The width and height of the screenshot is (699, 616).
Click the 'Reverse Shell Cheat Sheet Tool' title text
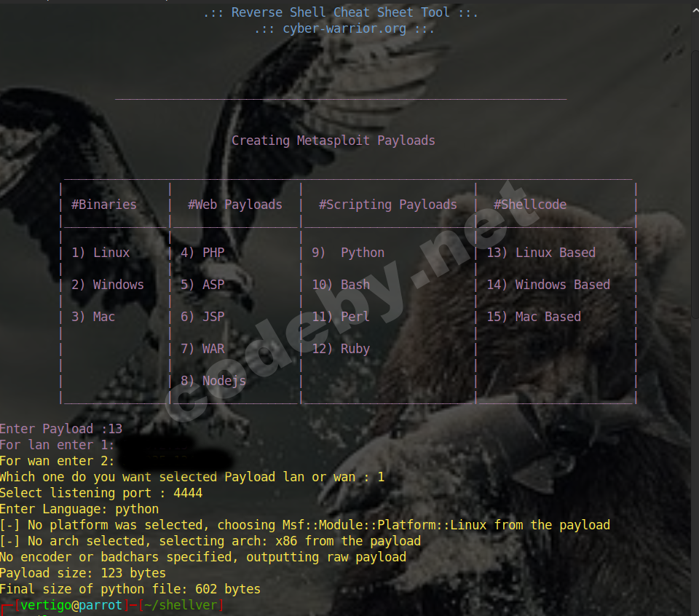(341, 12)
